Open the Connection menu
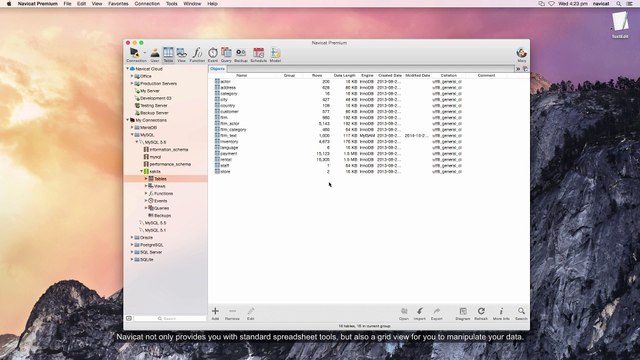 click(147, 4)
